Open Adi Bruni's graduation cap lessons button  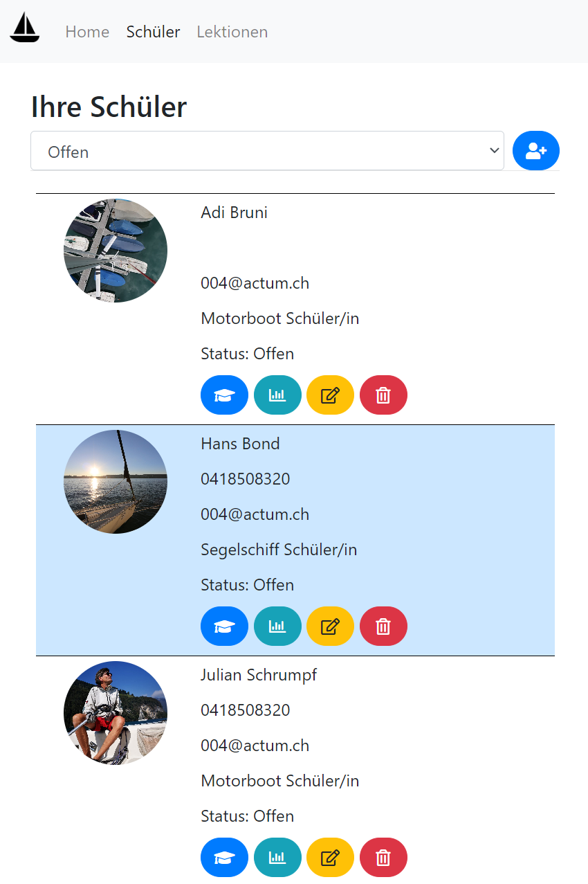click(224, 395)
